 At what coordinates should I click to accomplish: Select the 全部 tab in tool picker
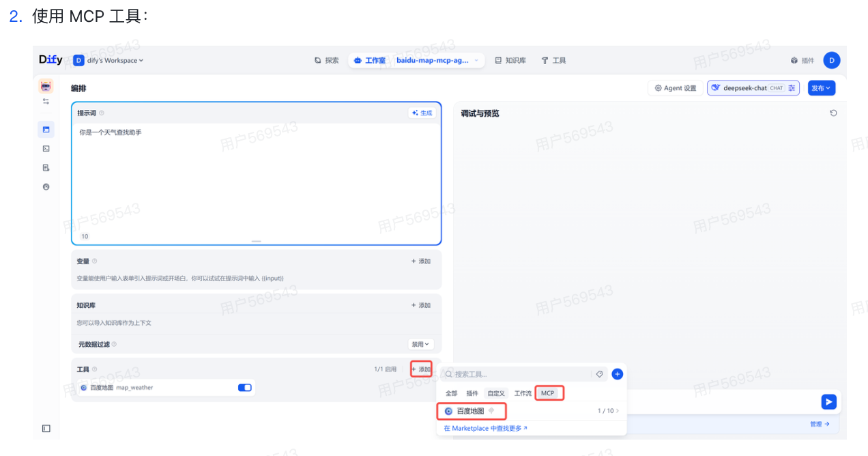[x=451, y=393]
